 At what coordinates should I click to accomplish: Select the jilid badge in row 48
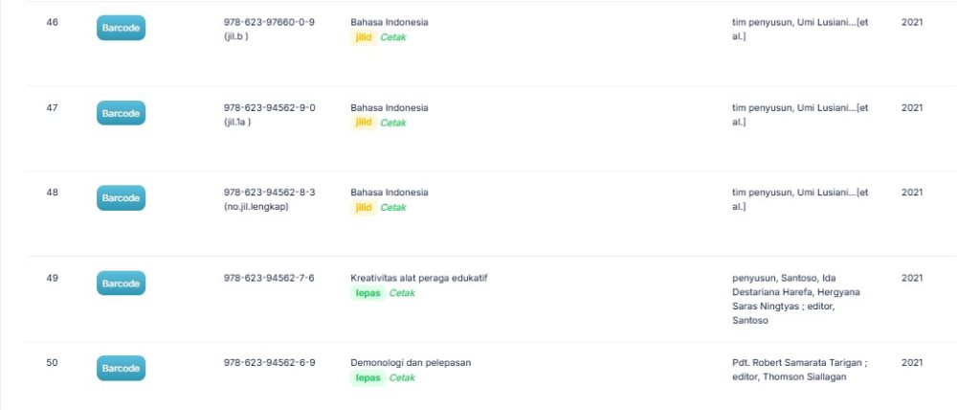click(364, 208)
